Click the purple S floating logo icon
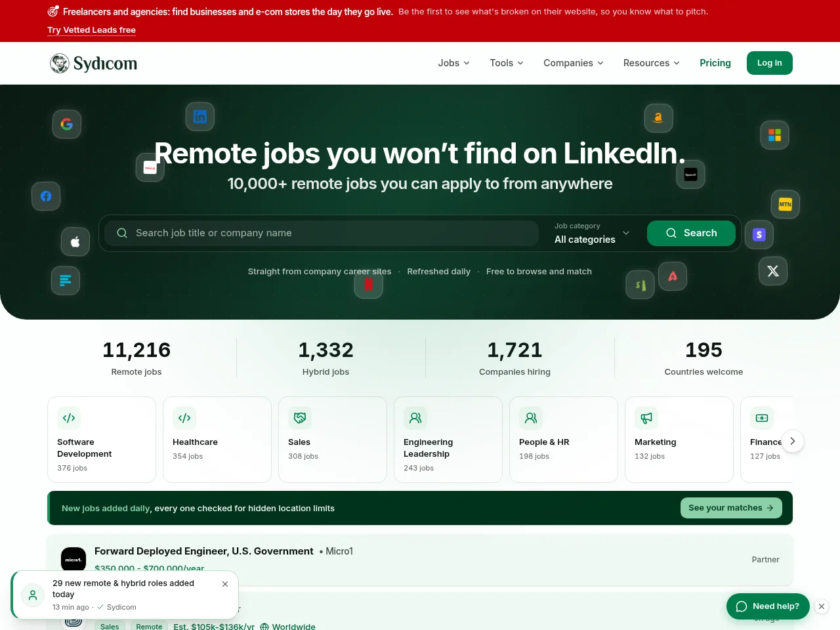The height and width of the screenshot is (630, 840). point(759,234)
